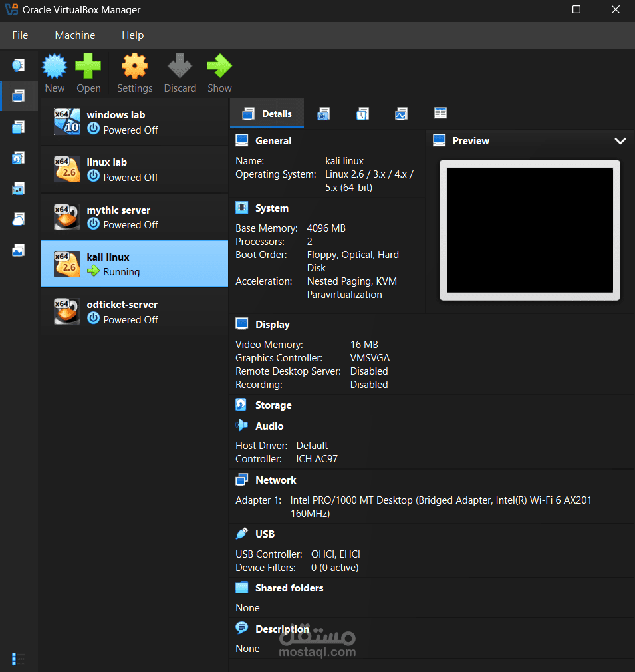The image size is (635, 672).
Task: Switch to the Activity graph tab
Action: tap(401, 114)
